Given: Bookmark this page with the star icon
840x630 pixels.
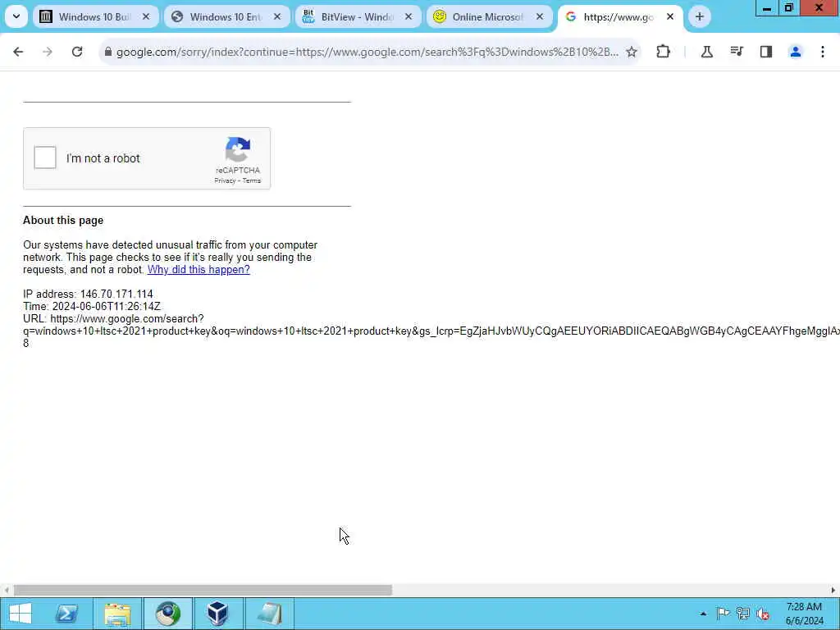Looking at the screenshot, I should 632,52.
